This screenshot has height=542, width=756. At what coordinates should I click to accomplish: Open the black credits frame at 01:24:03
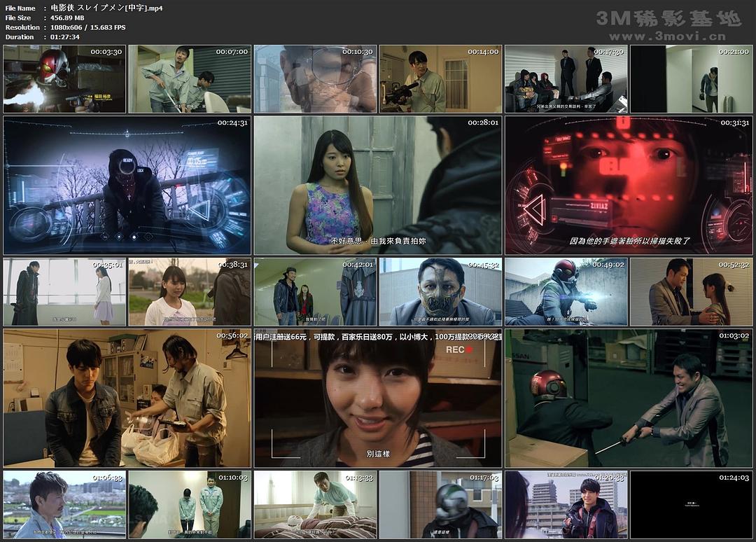691,504
